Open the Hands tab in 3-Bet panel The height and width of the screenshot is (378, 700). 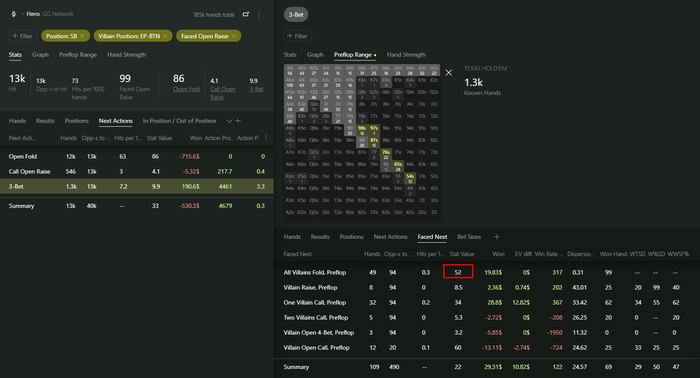pyautogui.click(x=292, y=237)
